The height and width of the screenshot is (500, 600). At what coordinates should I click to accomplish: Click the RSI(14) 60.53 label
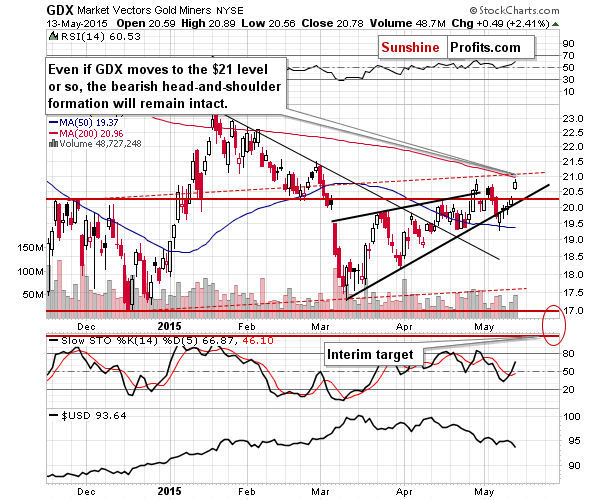[101, 37]
